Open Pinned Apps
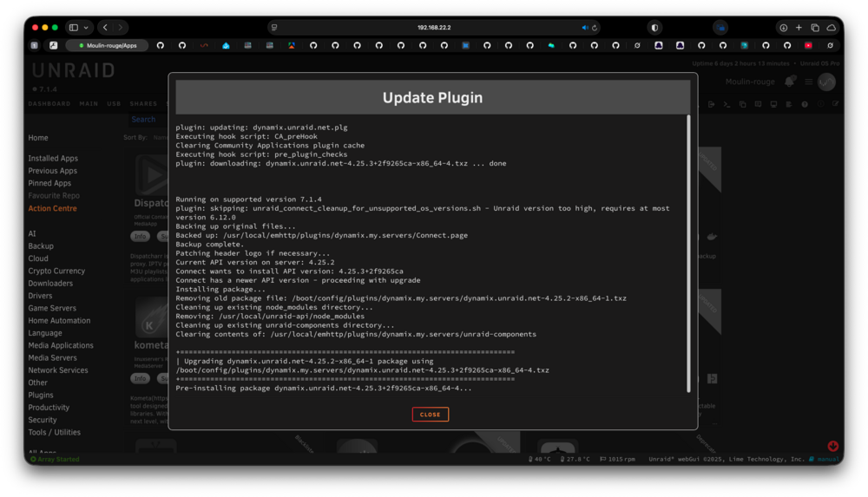 (49, 183)
